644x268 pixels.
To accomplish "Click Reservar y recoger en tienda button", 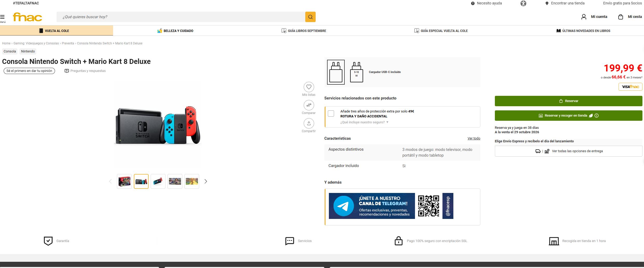I will tap(569, 116).
